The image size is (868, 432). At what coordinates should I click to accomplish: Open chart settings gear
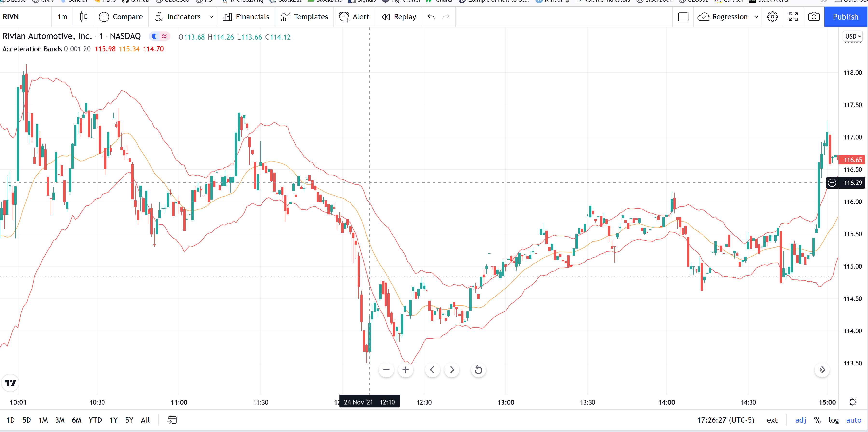[x=772, y=16]
